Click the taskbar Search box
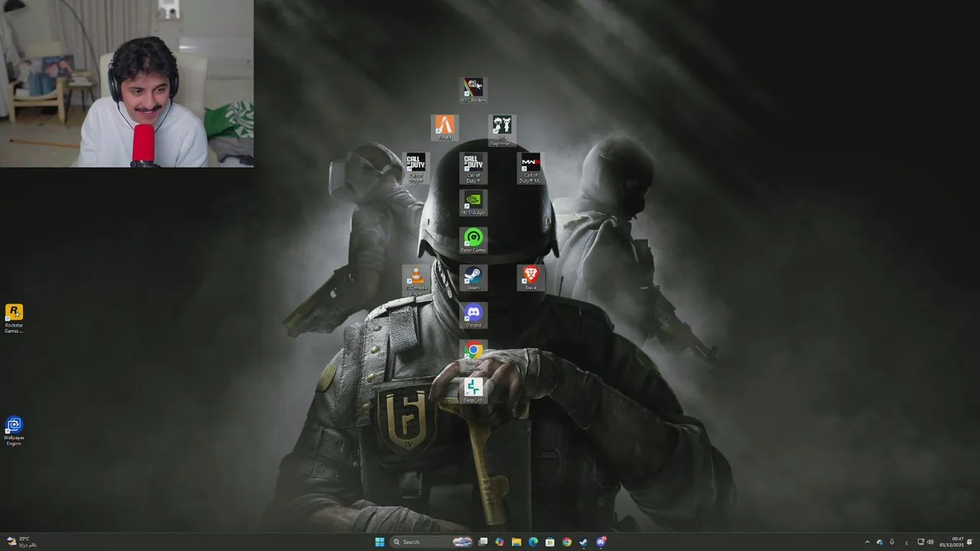The width and height of the screenshot is (980, 551). click(431, 542)
